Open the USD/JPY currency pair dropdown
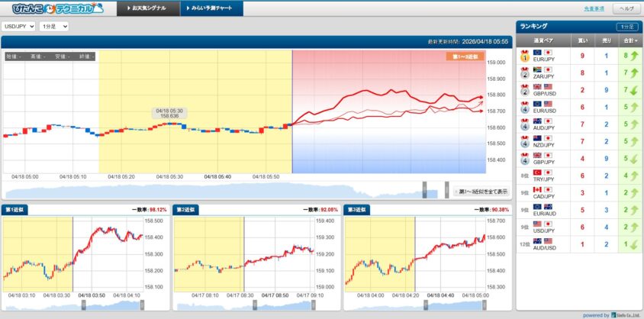The image size is (644, 319). [18, 26]
